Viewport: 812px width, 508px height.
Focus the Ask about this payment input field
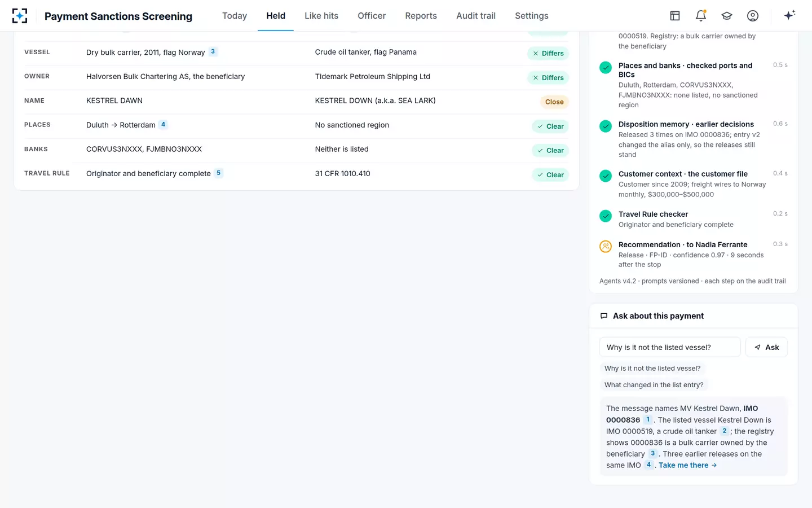point(670,347)
